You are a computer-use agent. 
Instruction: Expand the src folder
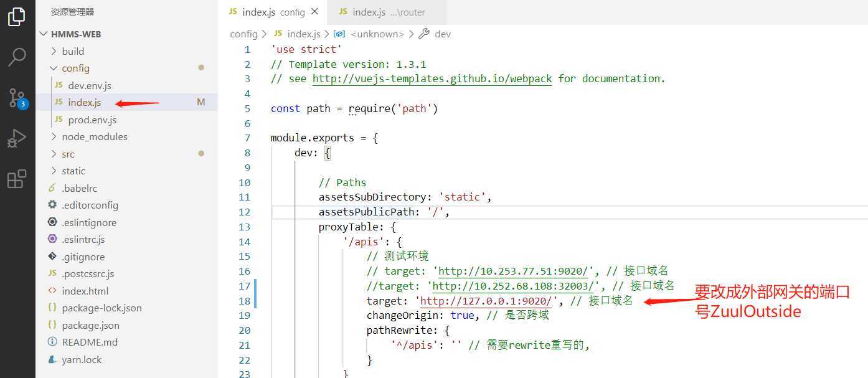pos(126,154)
